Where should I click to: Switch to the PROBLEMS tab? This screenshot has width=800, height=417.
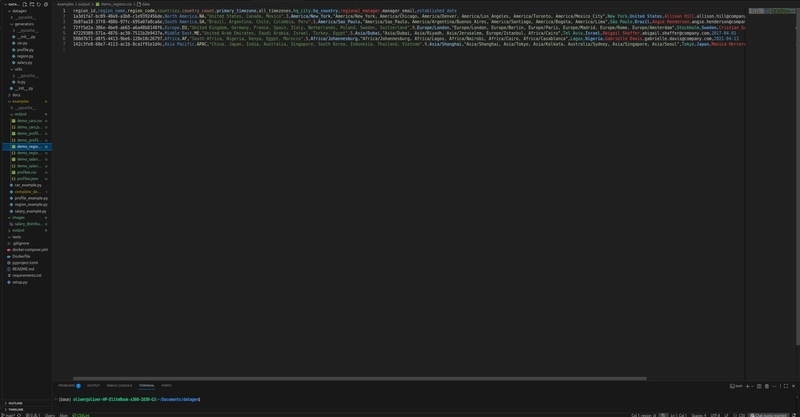(67, 385)
